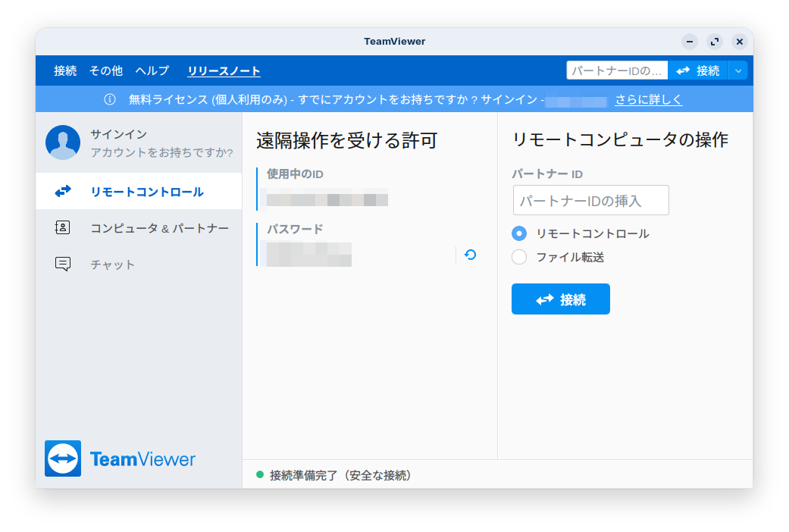The width and height of the screenshot is (789, 532).
Task: Click the blurred パスワード value
Action: pos(309,254)
